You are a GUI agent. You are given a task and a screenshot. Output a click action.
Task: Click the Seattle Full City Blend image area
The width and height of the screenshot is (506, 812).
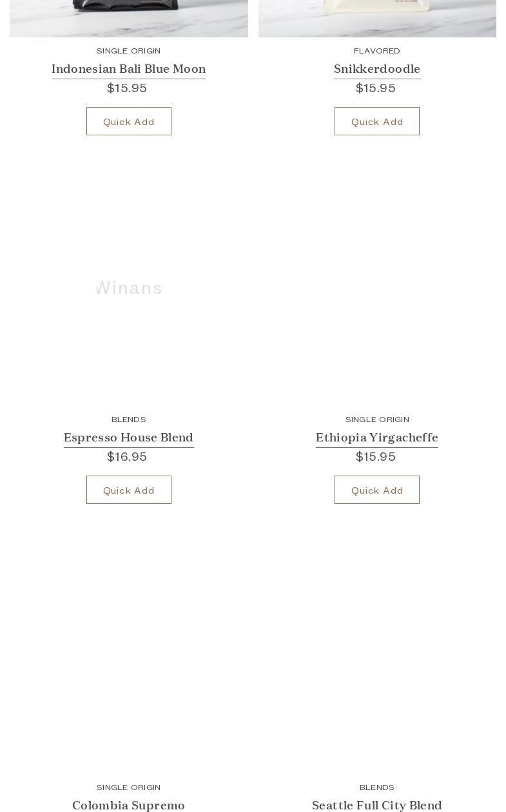click(x=377, y=655)
